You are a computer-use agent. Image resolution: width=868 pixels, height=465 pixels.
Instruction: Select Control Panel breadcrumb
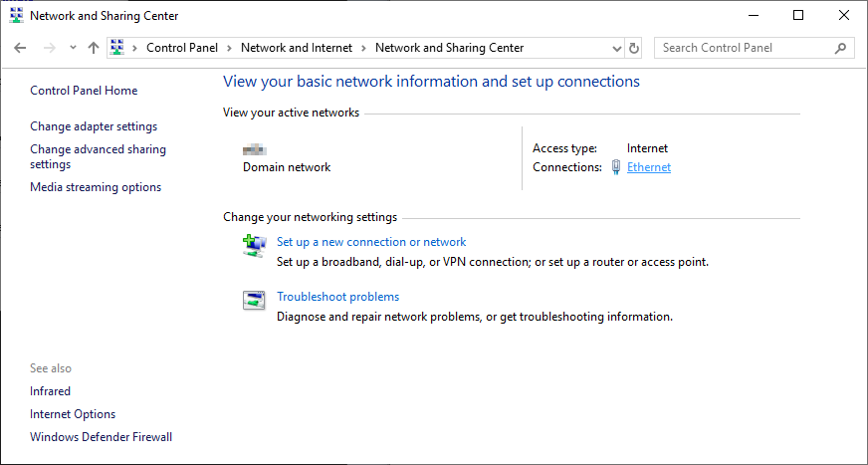(x=182, y=48)
